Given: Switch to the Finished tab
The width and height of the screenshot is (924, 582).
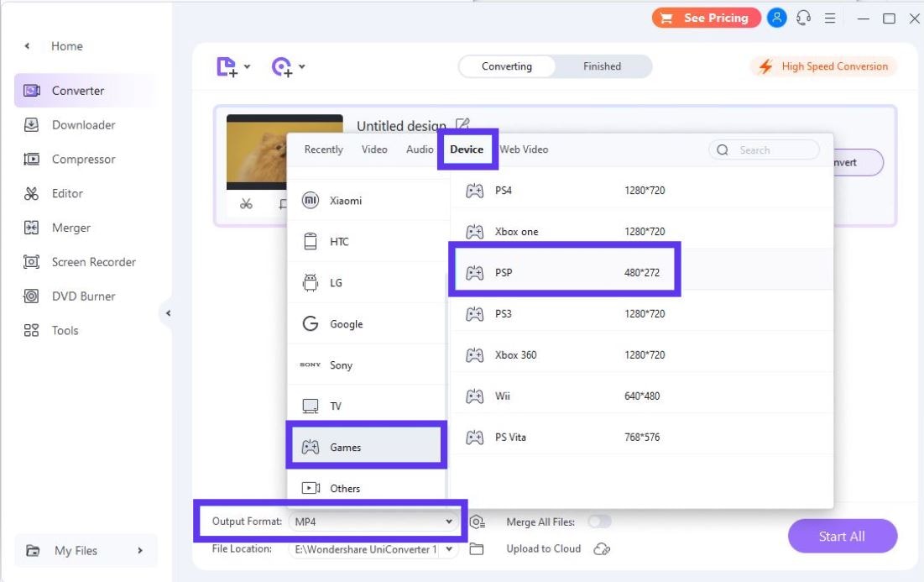Looking at the screenshot, I should pos(602,66).
